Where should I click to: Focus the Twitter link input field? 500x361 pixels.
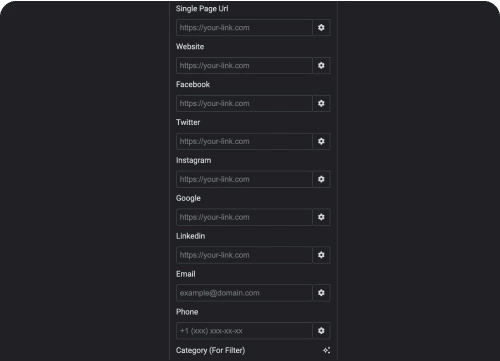point(244,141)
